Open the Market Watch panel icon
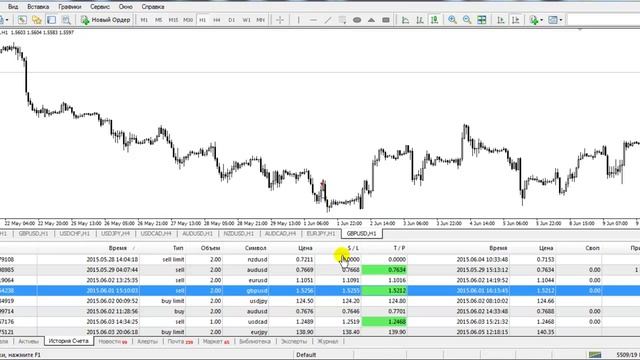Image resolution: width=640 pixels, height=360 pixels. click(x=22, y=20)
